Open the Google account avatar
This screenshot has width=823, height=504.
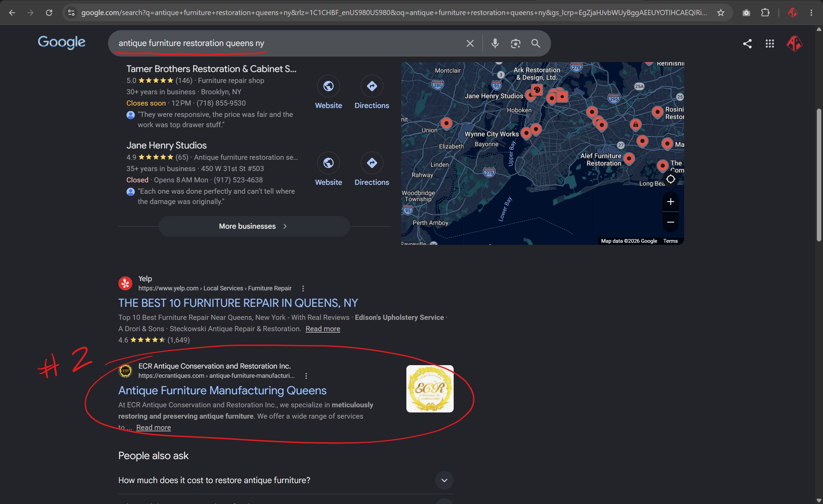[x=794, y=44]
